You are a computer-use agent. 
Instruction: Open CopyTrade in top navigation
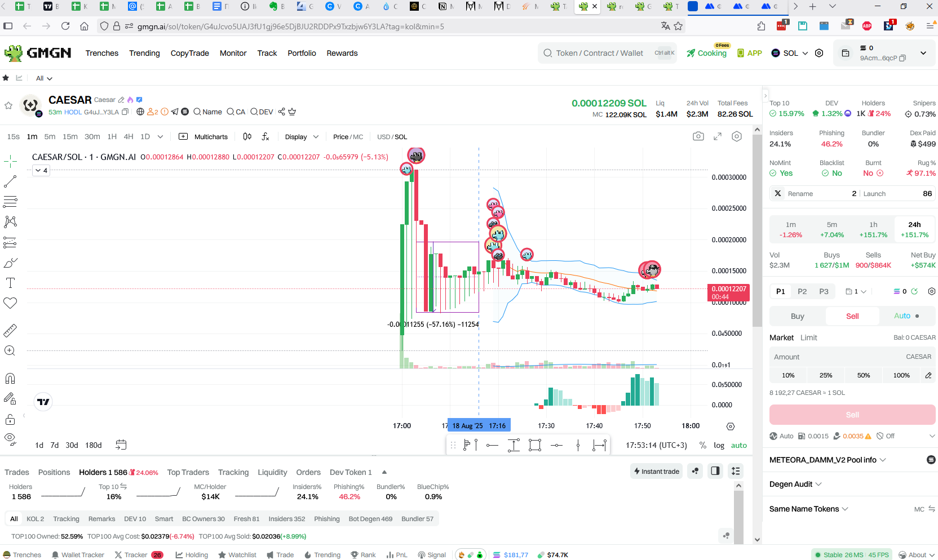click(189, 53)
